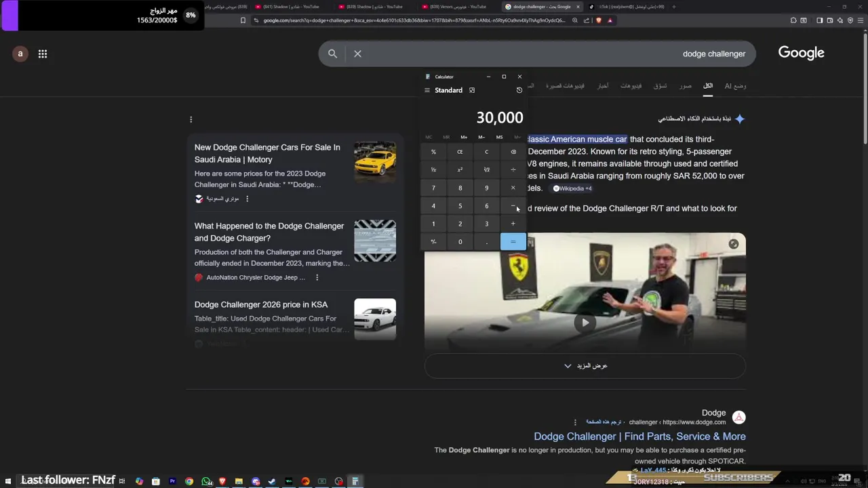Open 'Dodge Challenger 2026 price in KSA' result

[261, 304]
